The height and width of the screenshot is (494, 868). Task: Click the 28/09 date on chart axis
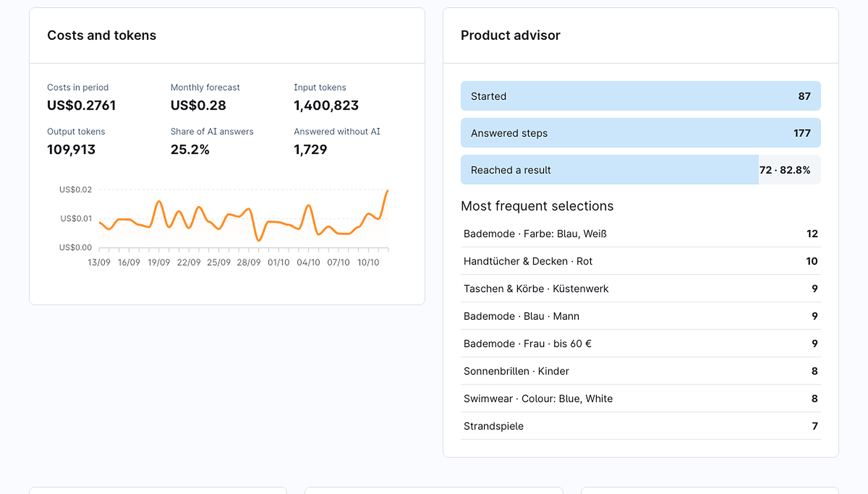pyautogui.click(x=249, y=262)
